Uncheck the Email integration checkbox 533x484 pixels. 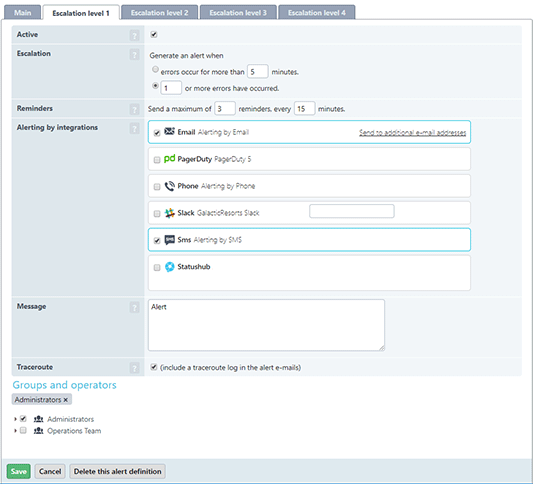coord(157,133)
